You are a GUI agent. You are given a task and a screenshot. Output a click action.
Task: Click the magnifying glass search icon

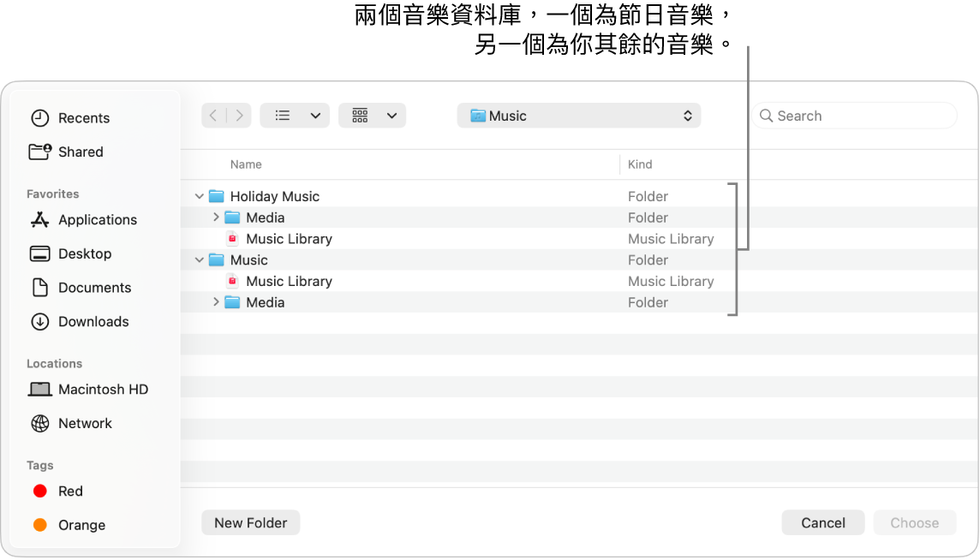click(766, 116)
